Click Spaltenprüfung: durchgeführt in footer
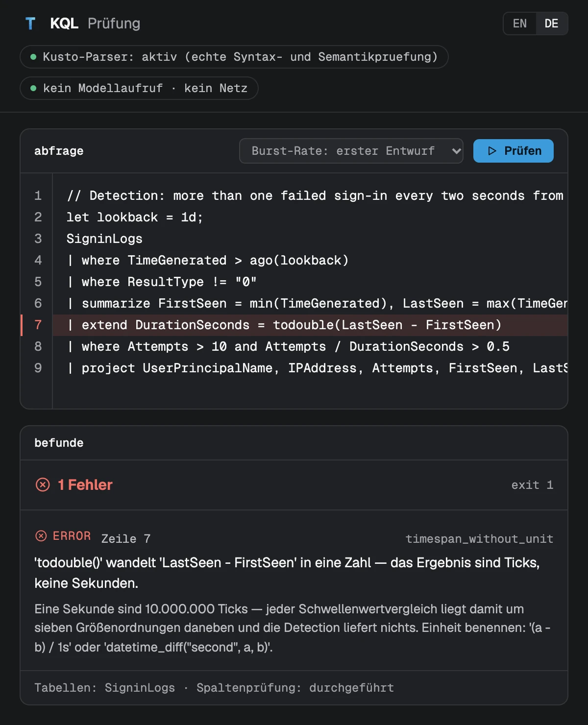The height and width of the screenshot is (725, 588). coord(295,688)
